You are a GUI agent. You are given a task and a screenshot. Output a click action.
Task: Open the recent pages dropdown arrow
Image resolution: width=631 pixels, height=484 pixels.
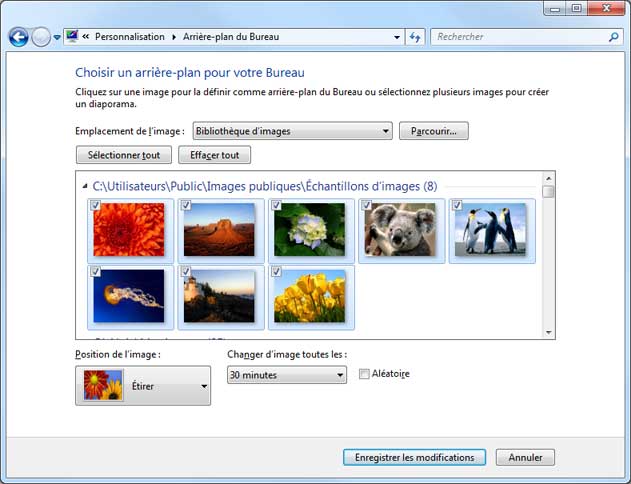57,37
